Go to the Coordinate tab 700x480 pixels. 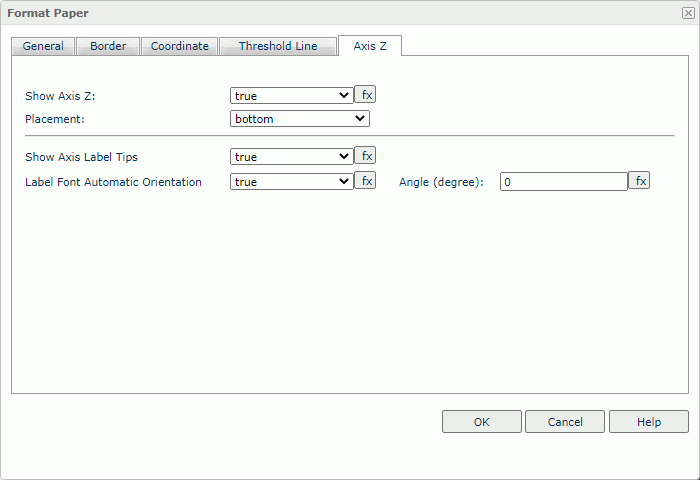coord(180,46)
